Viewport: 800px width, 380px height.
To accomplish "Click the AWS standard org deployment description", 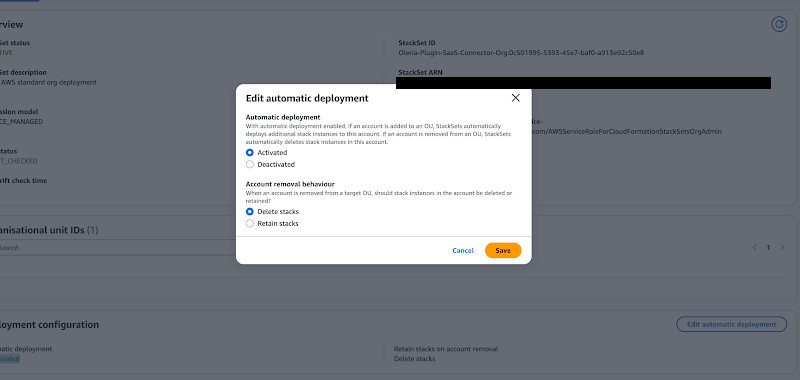I will [x=49, y=82].
